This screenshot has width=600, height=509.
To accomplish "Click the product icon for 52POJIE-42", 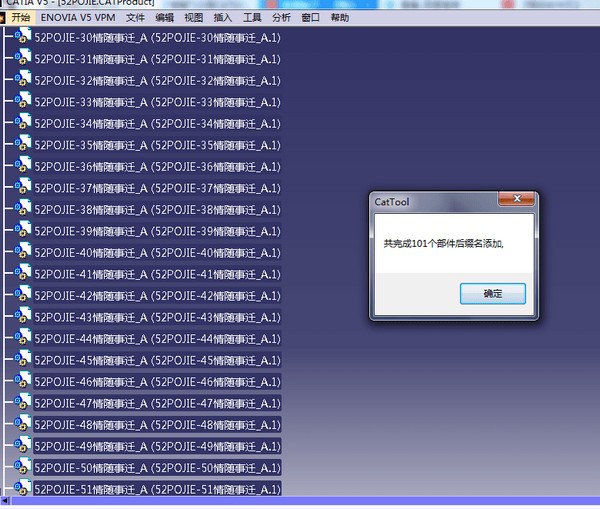I will click(x=23, y=294).
